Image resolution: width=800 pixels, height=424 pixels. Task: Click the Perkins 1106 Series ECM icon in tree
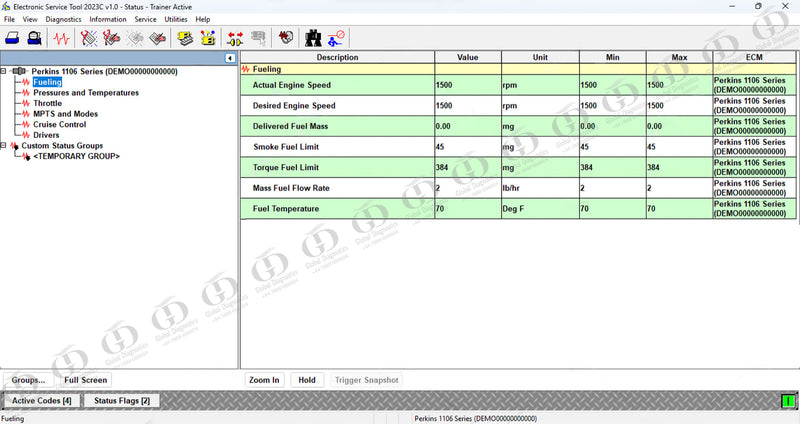pyautogui.click(x=19, y=71)
